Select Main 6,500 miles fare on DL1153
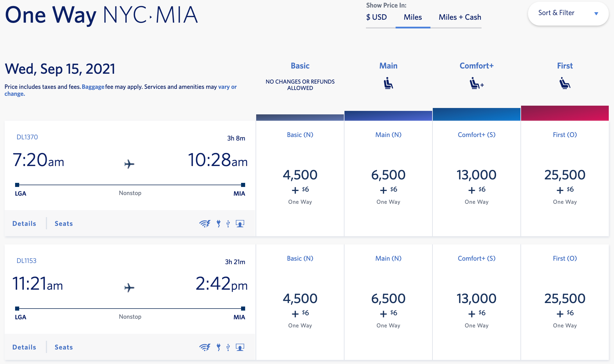614x364 pixels. pos(388,302)
